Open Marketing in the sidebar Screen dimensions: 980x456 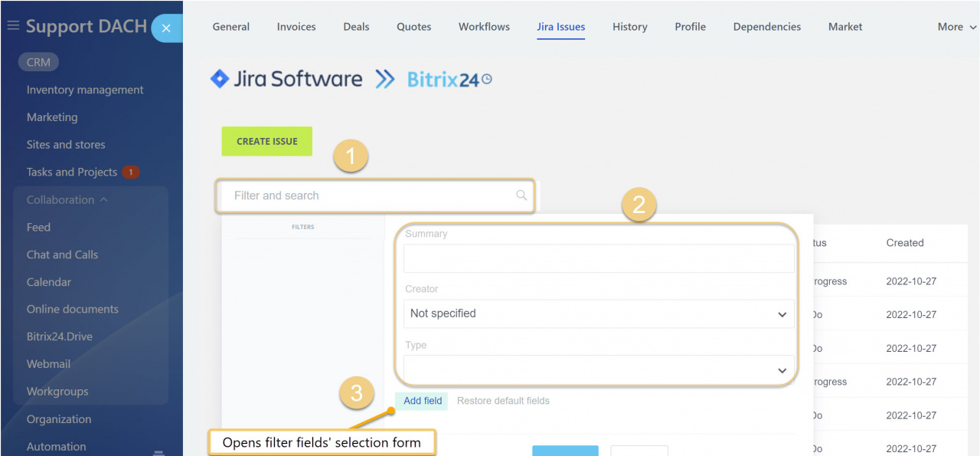pos(52,117)
